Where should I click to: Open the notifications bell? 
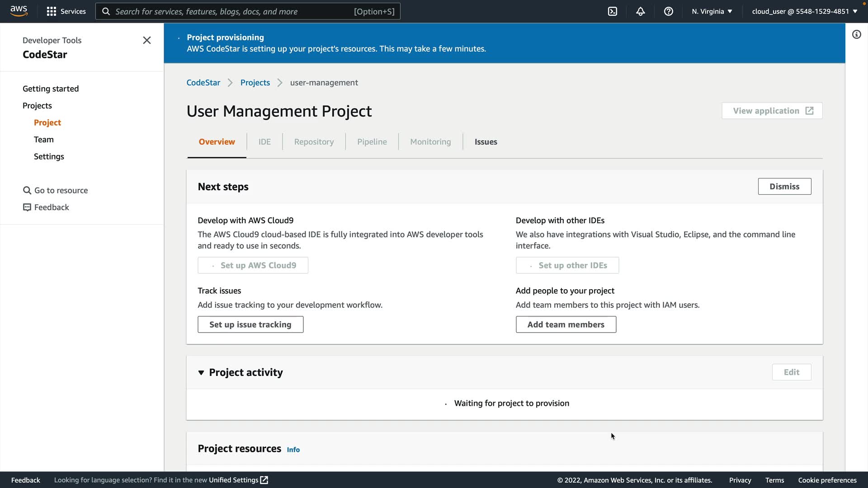tap(641, 11)
